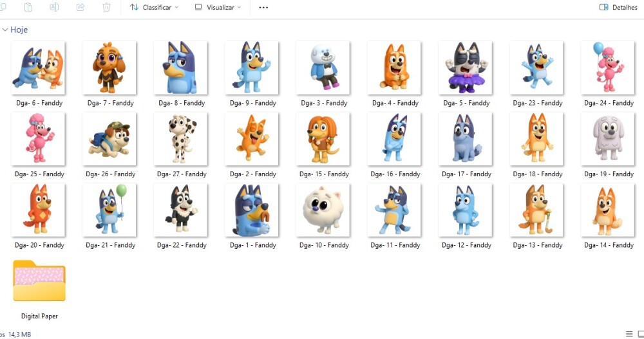The image size is (644, 339).
Task: Open the Visualizar view dropdown
Action: click(x=218, y=7)
